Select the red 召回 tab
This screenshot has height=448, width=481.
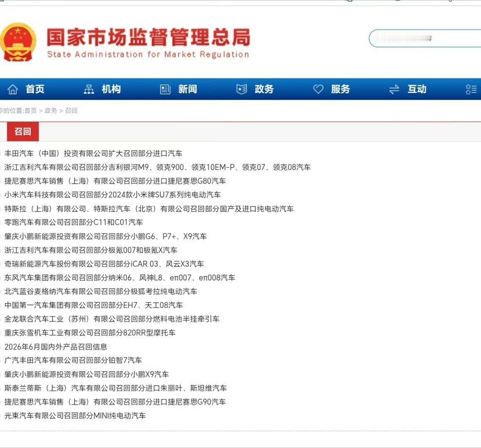click(23, 131)
